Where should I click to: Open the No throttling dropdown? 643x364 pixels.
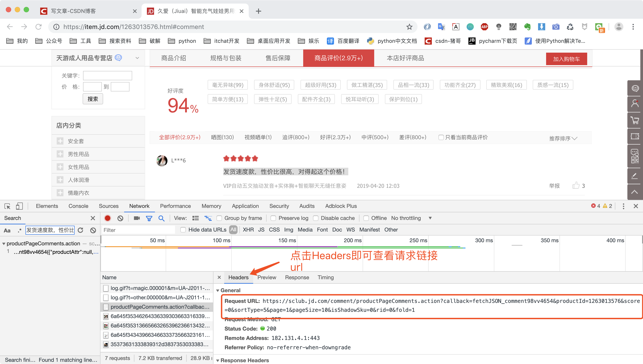coord(430,218)
